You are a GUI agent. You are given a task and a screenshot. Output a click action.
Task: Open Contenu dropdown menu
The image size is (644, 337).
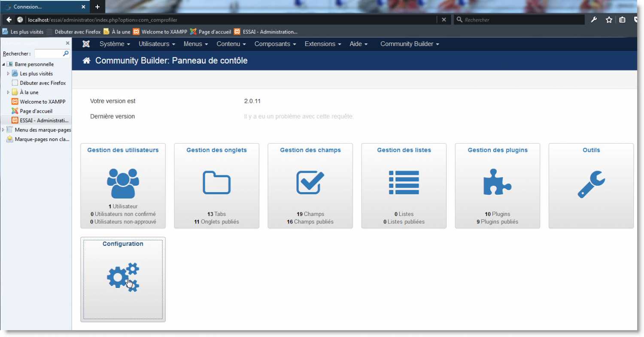tap(231, 44)
